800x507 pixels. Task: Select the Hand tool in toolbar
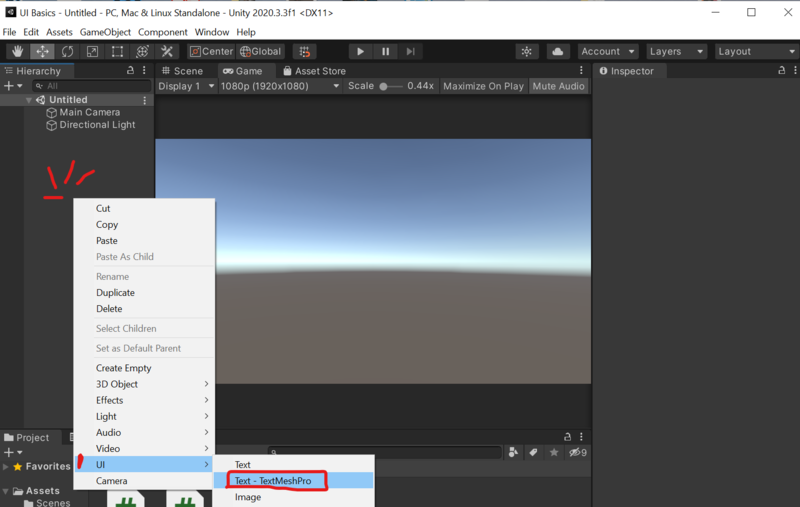coord(18,51)
